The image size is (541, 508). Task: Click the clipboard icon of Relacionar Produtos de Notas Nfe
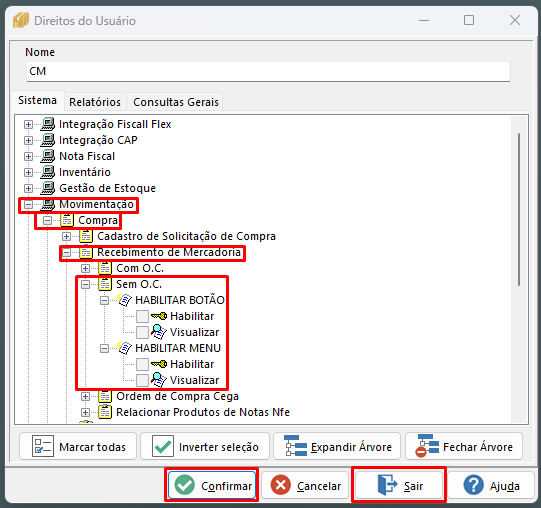pos(105,412)
